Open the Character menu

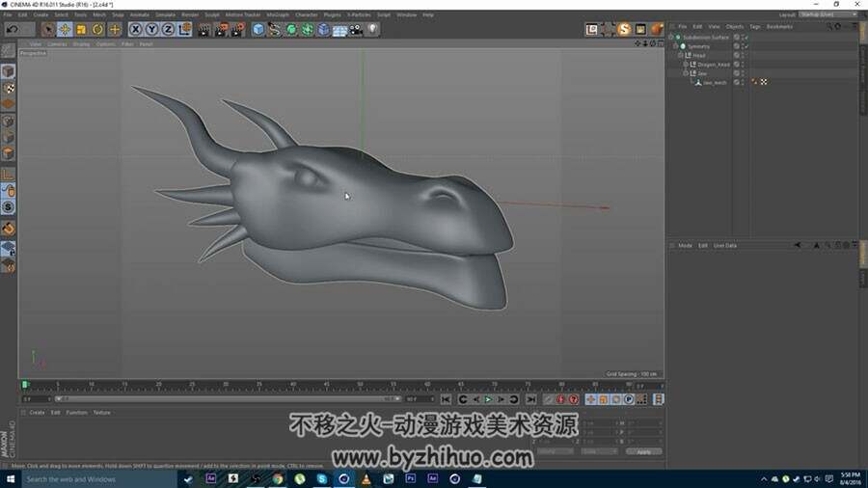point(306,14)
